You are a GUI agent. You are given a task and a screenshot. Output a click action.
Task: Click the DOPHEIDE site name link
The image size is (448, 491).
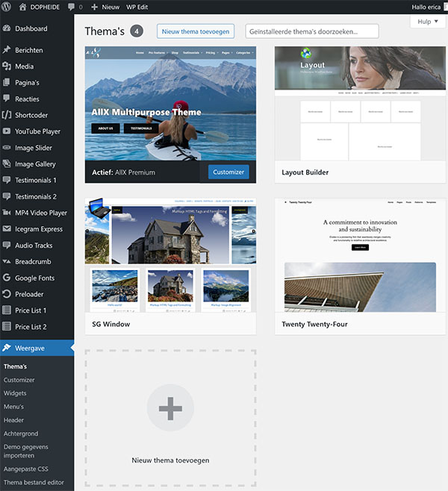pyautogui.click(x=45, y=7)
